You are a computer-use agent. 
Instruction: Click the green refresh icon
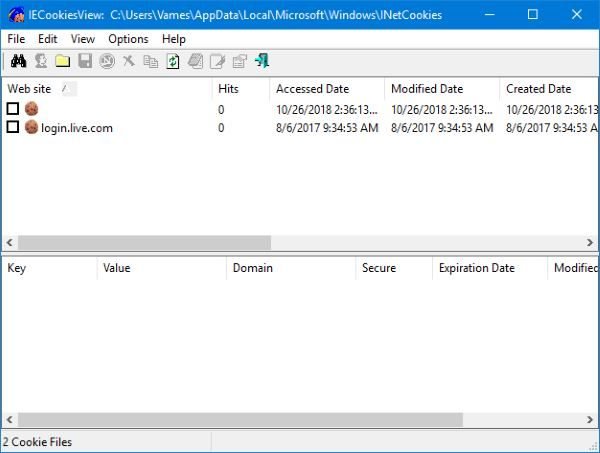tap(173, 61)
